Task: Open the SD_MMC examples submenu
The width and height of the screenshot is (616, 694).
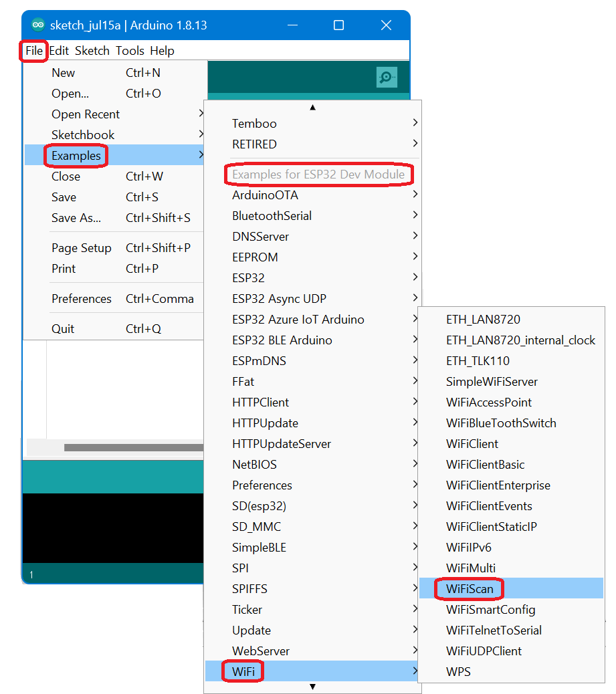Action: pos(312,527)
